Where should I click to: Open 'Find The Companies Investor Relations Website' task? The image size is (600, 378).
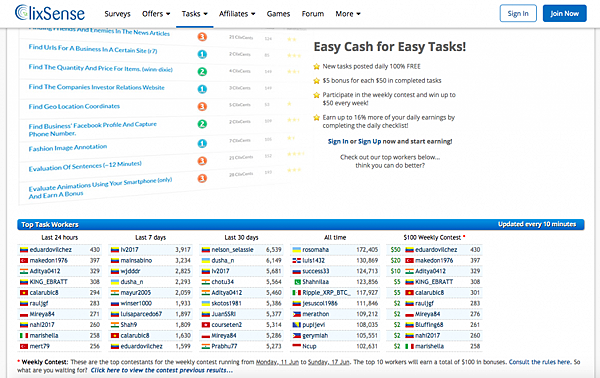pos(96,87)
